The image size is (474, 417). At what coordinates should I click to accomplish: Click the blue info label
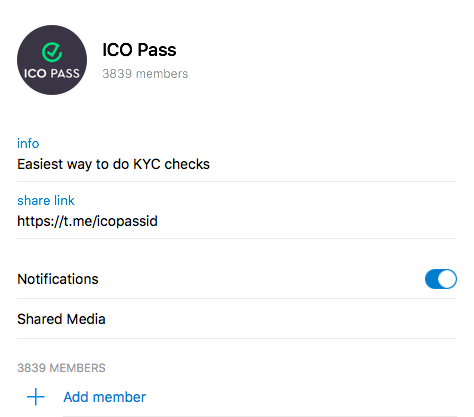click(28, 143)
